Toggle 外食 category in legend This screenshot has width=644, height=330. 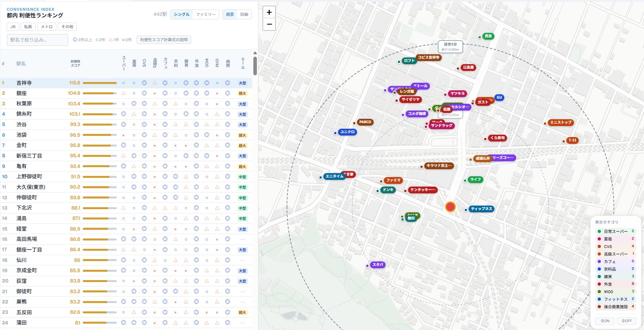tap(616, 284)
